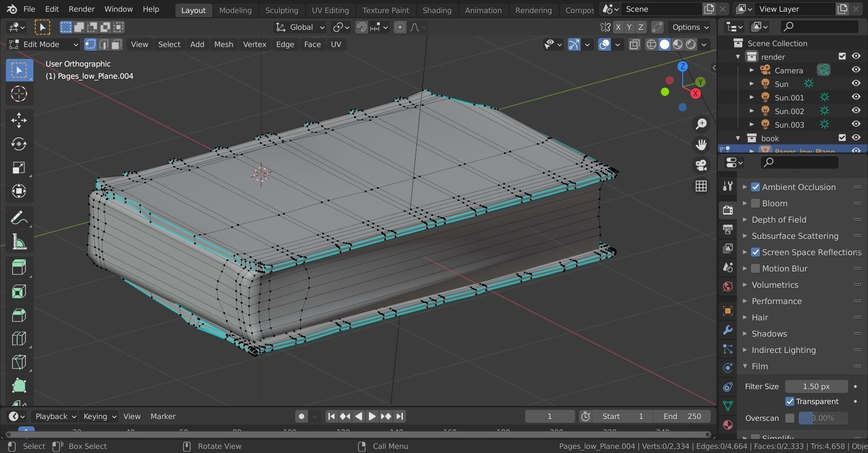868x453 pixels.
Task: Activate the Rotate tool
Action: coord(19,144)
